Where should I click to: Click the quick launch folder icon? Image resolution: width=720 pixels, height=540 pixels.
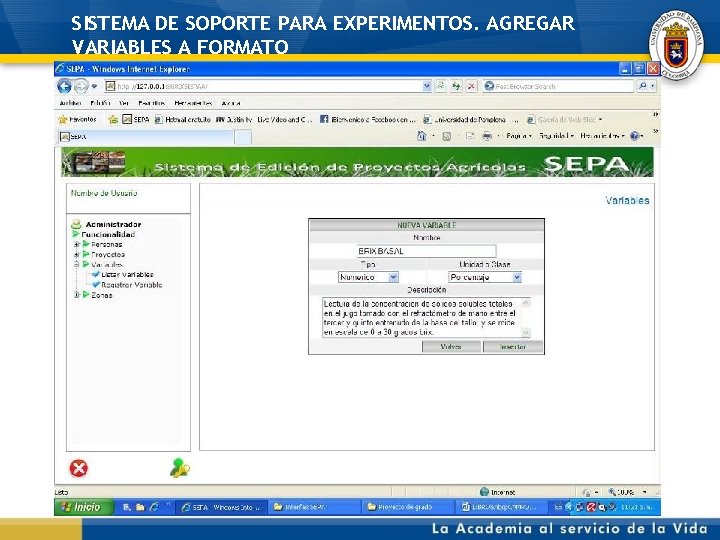[141, 507]
